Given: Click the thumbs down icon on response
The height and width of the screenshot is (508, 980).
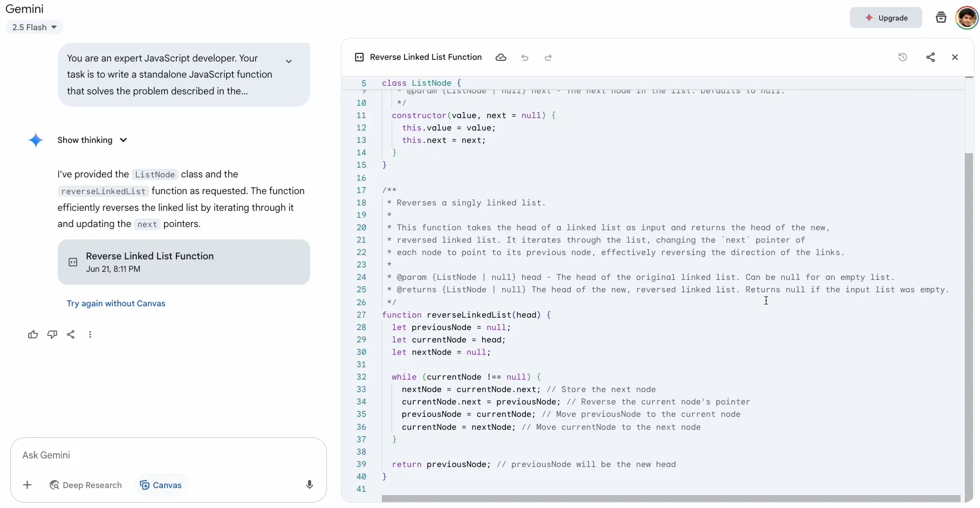Looking at the screenshot, I should 52,334.
